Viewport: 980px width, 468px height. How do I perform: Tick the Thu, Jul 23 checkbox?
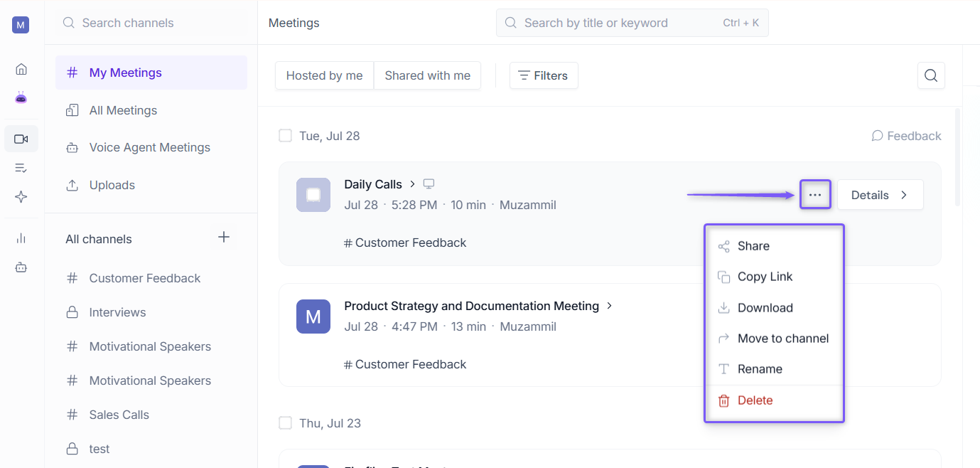(286, 423)
